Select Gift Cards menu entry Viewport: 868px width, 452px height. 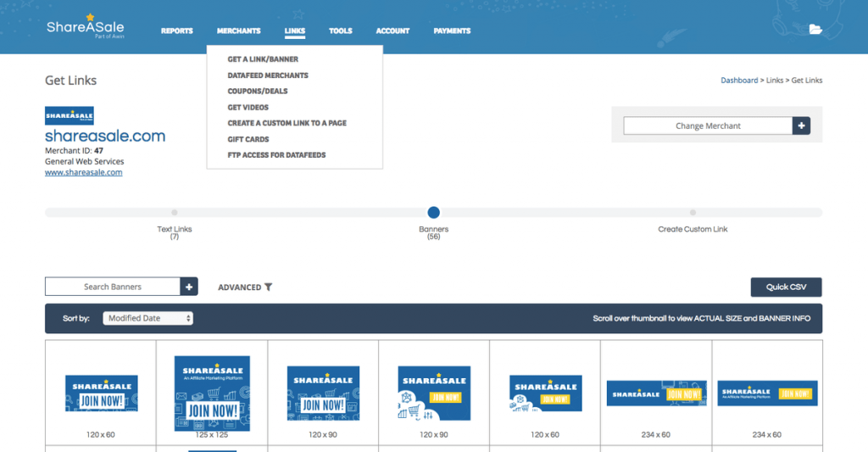point(248,140)
